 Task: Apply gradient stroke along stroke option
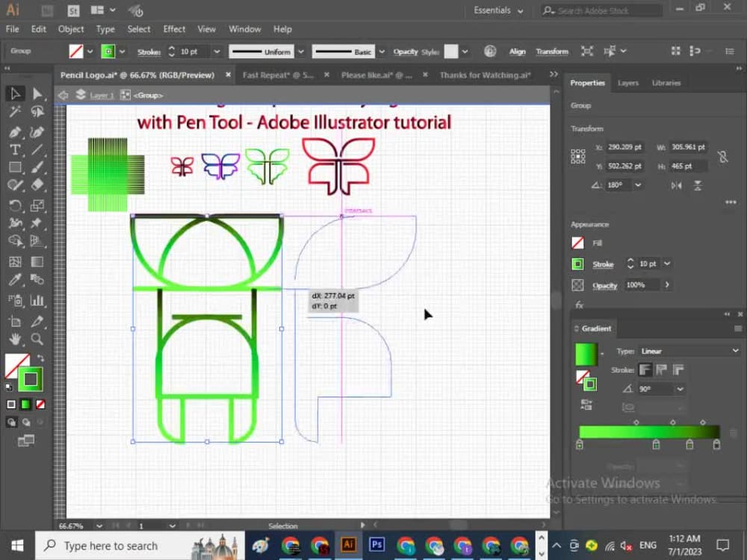click(x=662, y=370)
